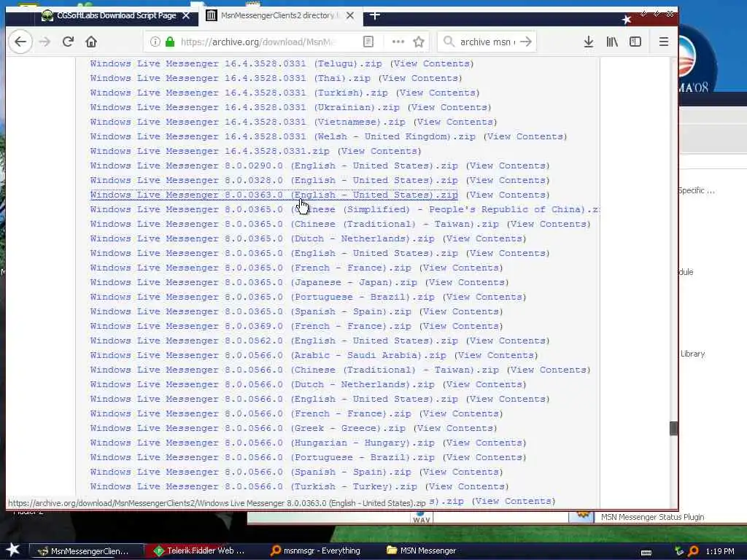This screenshot has width=747, height=560.
Task: Click the search magnifier icon
Action: (449, 42)
